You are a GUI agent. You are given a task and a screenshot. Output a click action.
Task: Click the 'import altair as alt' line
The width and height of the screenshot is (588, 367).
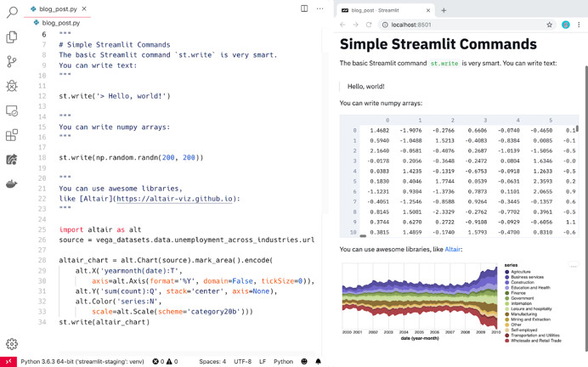[99, 229]
